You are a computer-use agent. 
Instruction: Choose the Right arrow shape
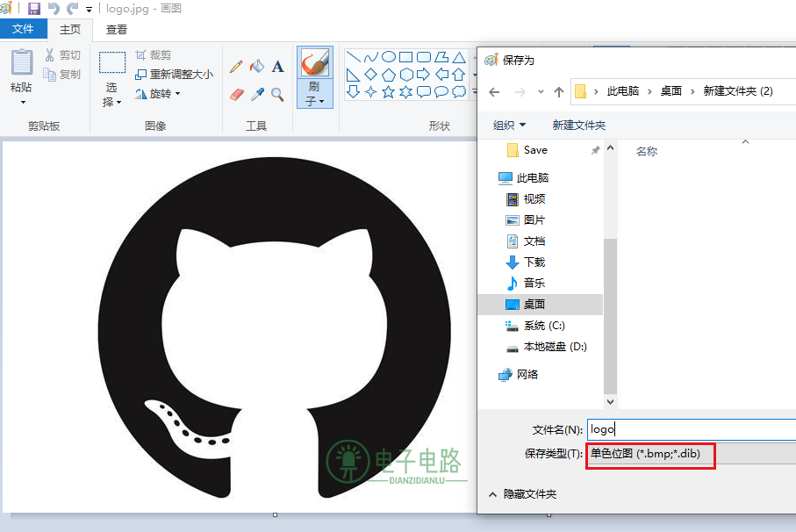click(423, 75)
